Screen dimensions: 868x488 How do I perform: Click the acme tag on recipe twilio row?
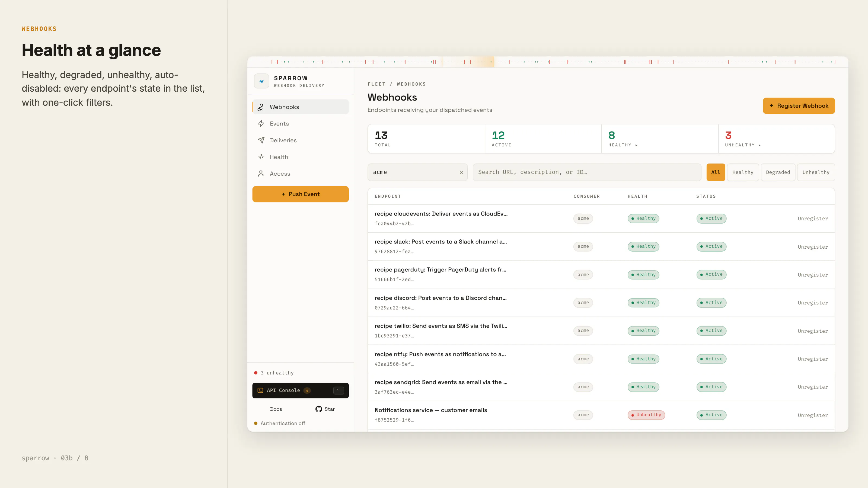click(x=583, y=331)
